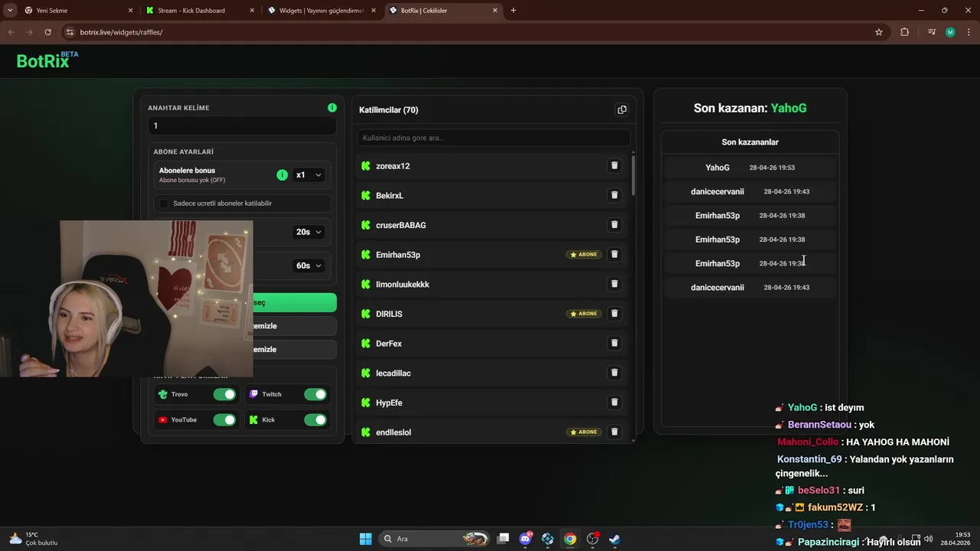The image size is (980, 551).
Task: Delete limonluukekkk participant trash icon
Action: click(614, 284)
